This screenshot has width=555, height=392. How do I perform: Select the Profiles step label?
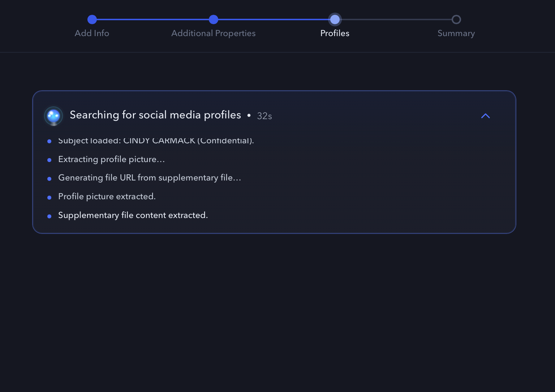click(x=335, y=33)
